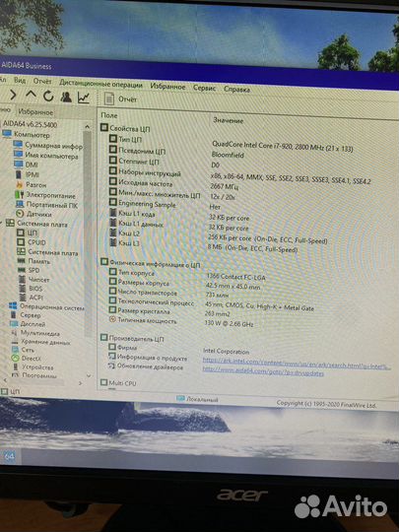The image size is (399, 532).
Task: Open the ark.intel.com product info link
Action: tap(297, 364)
